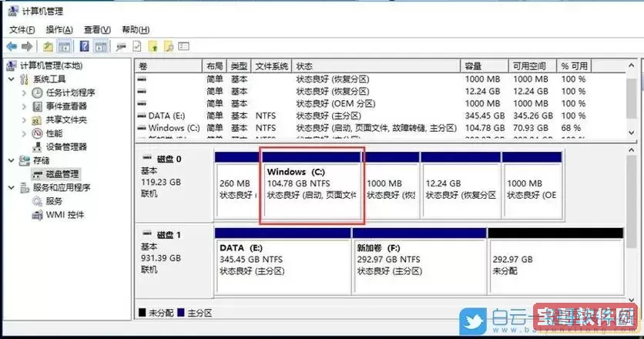Open the 查看(V) menu

coord(97,29)
